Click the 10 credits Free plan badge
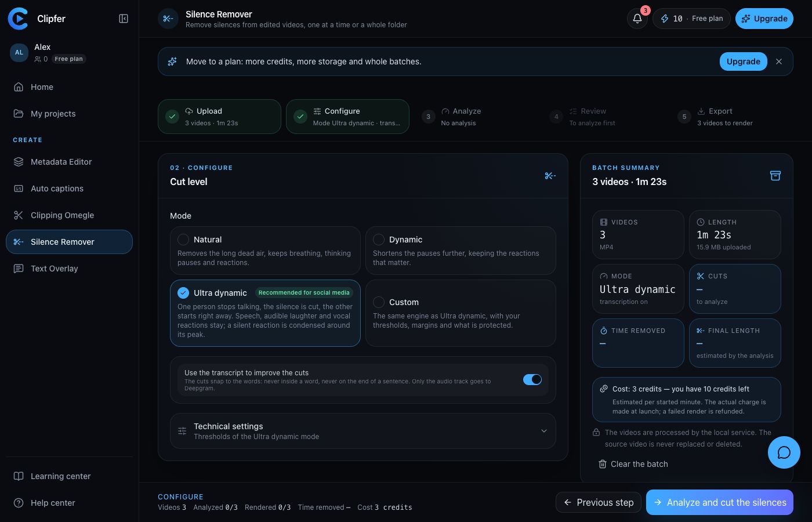812x522 pixels. pyautogui.click(x=691, y=19)
